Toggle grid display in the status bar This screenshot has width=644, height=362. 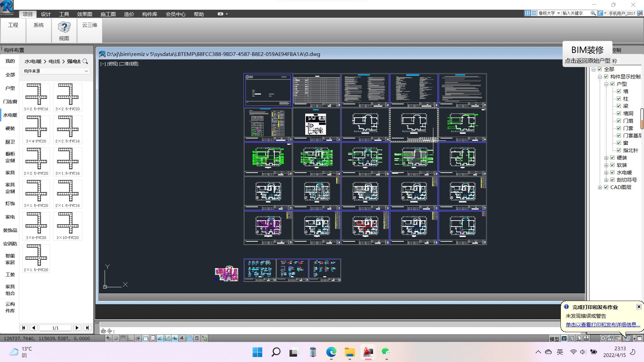(x=123, y=339)
